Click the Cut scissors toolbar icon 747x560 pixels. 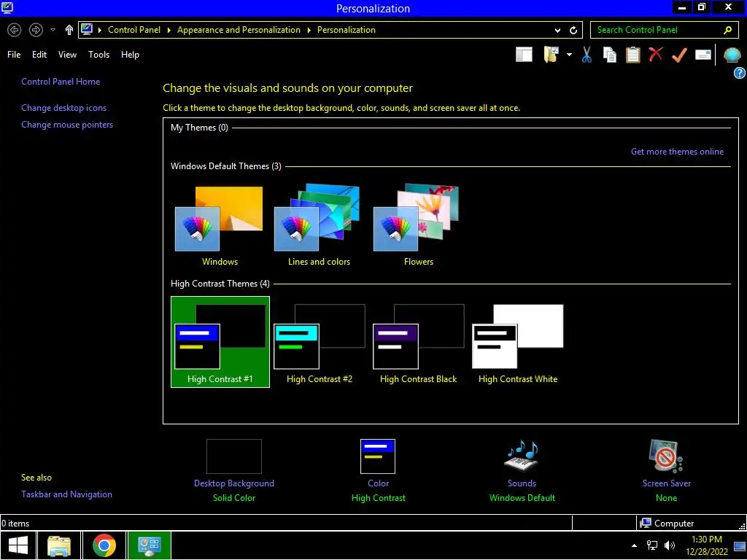pyautogui.click(x=587, y=55)
